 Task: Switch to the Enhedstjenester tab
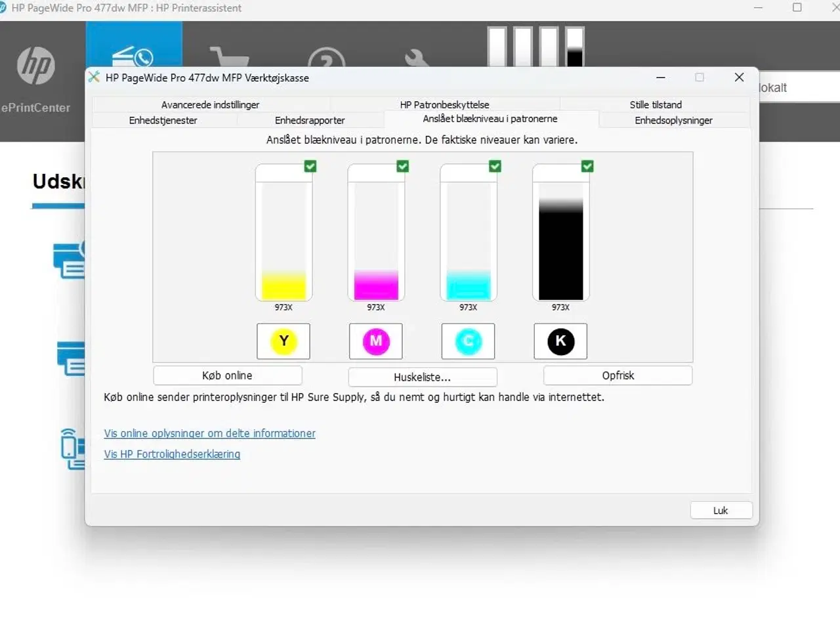tap(163, 120)
